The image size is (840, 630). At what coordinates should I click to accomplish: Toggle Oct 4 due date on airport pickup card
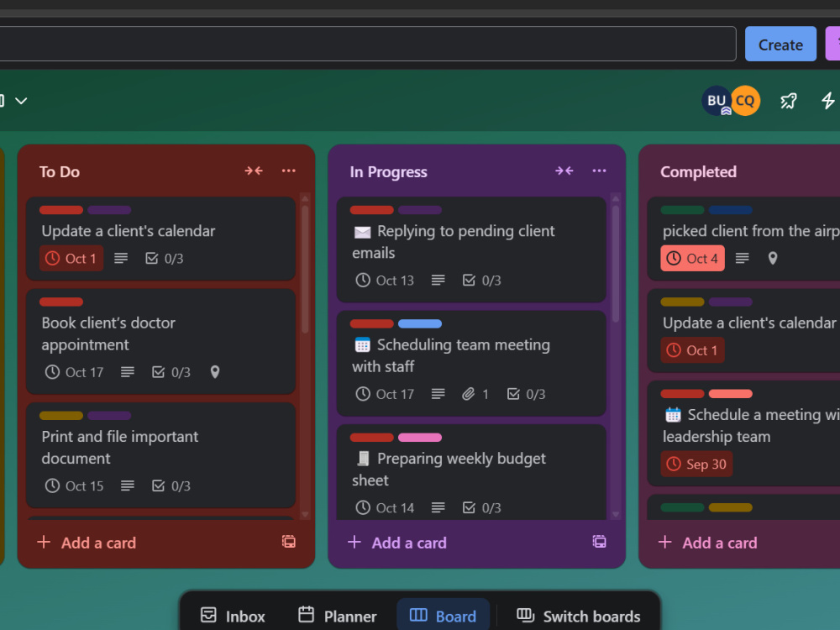click(x=692, y=258)
